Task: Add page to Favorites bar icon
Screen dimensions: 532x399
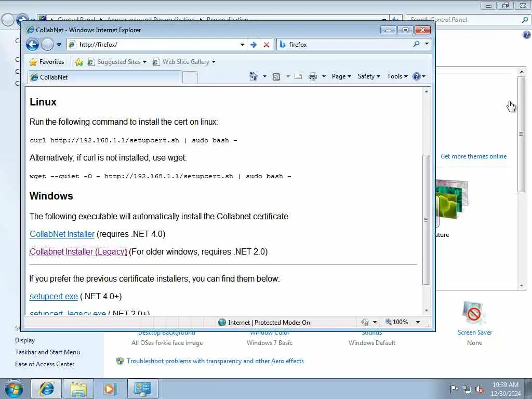Action: tap(79, 62)
